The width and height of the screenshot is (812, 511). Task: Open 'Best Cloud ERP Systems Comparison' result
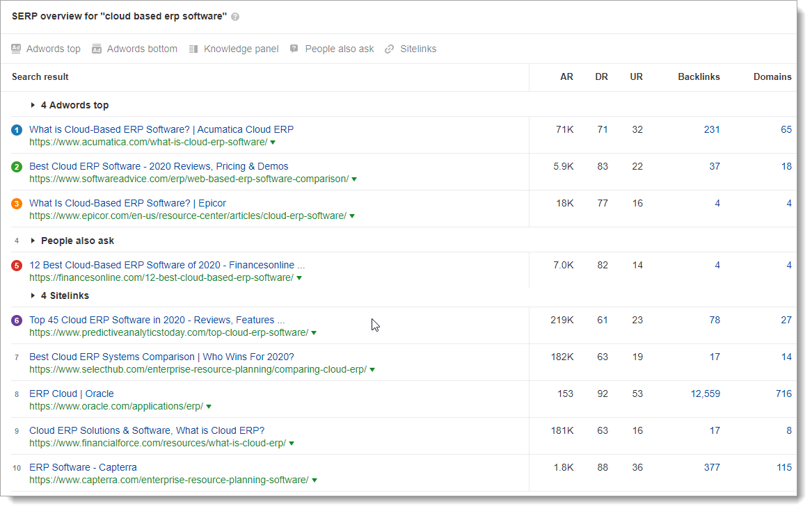161,357
